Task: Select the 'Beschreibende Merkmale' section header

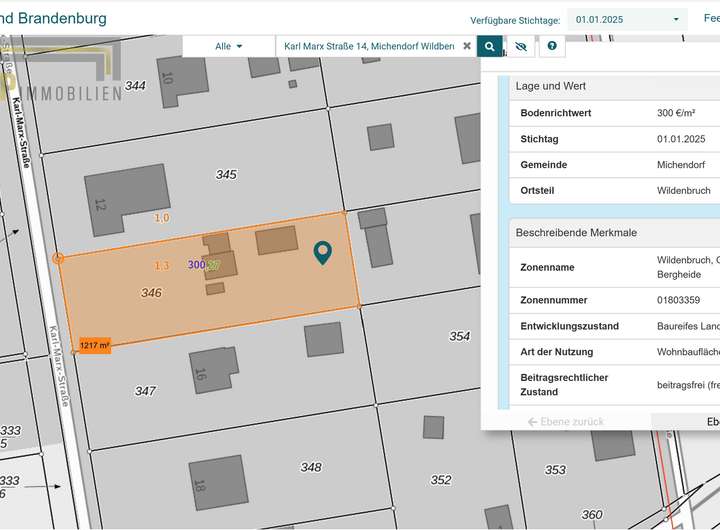Action: (x=576, y=233)
